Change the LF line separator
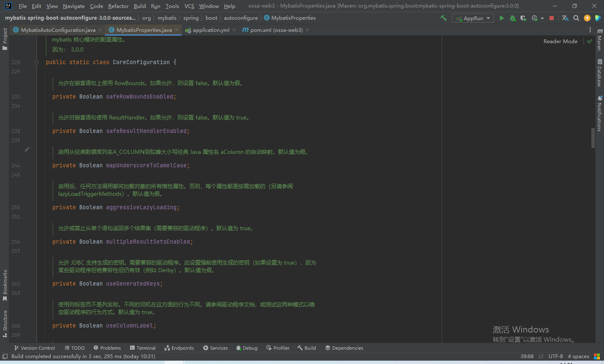The width and height of the screenshot is (604, 364). [x=541, y=356]
